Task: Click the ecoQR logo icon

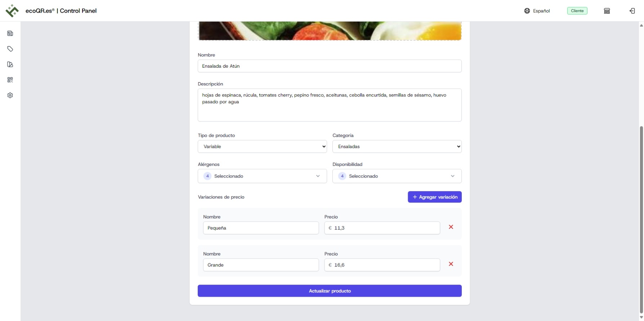Action: (x=12, y=10)
